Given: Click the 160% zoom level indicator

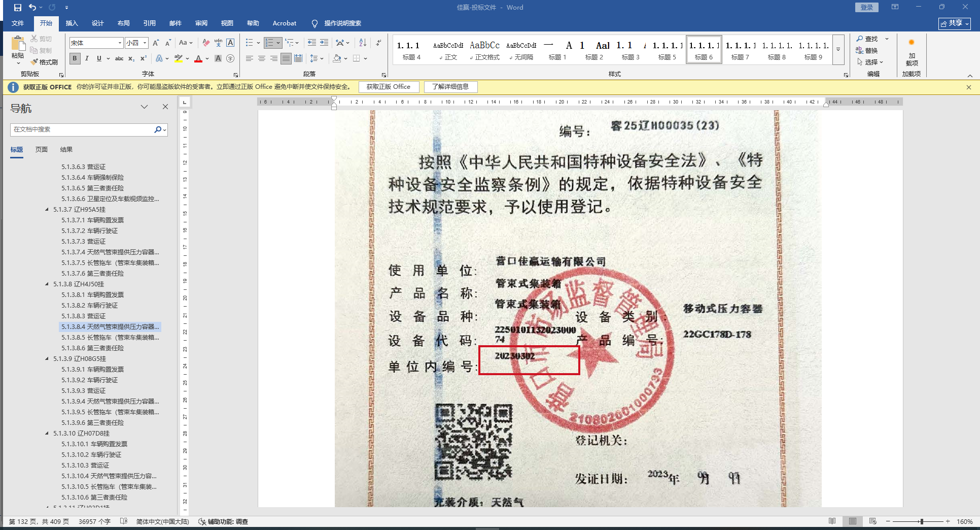Looking at the screenshot, I should point(964,521).
